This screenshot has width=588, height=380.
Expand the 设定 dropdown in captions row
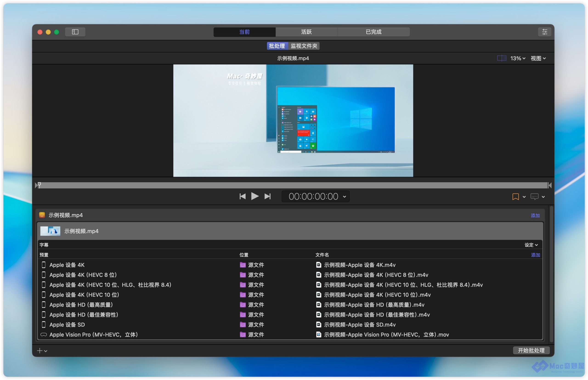[531, 245]
